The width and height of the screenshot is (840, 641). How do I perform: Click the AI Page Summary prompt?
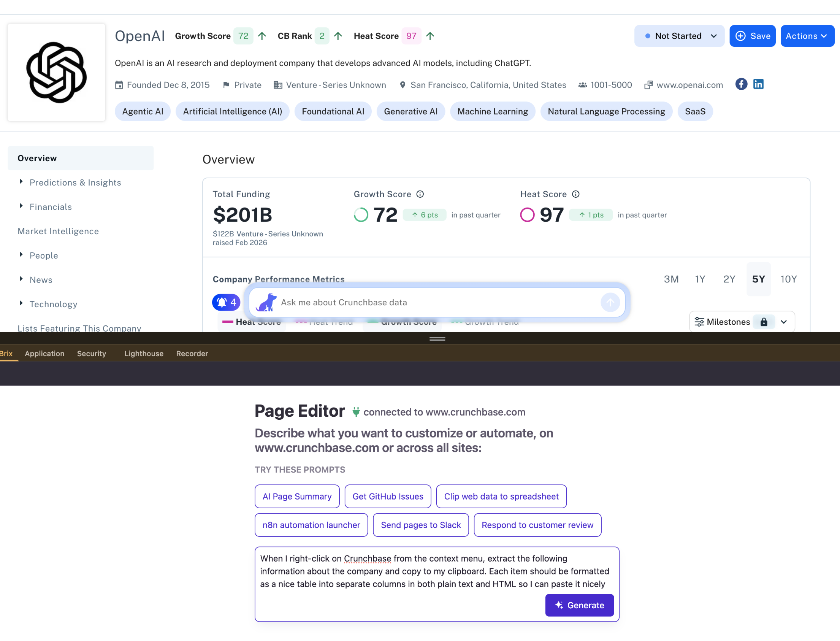(297, 497)
